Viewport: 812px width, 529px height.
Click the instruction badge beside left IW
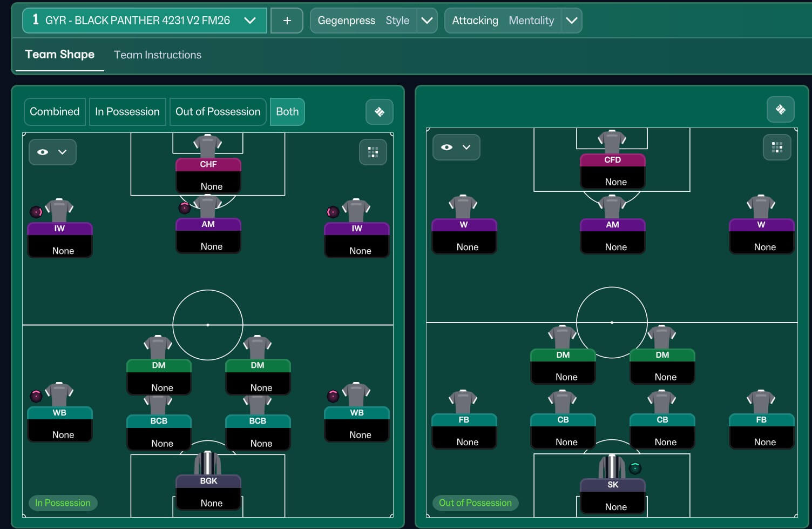pos(36,212)
